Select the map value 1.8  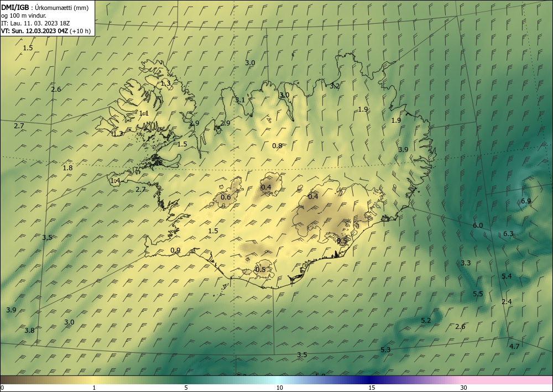(67, 168)
